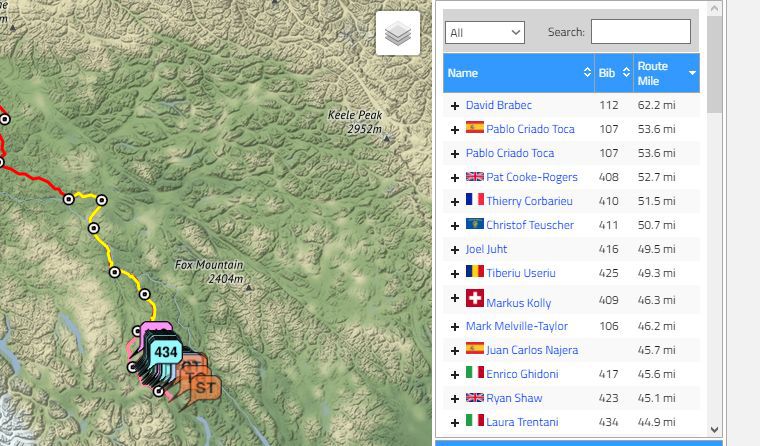760x446 pixels.
Task: Click the Romanian flag beside Tiberiu Useriu
Action: coord(475,273)
